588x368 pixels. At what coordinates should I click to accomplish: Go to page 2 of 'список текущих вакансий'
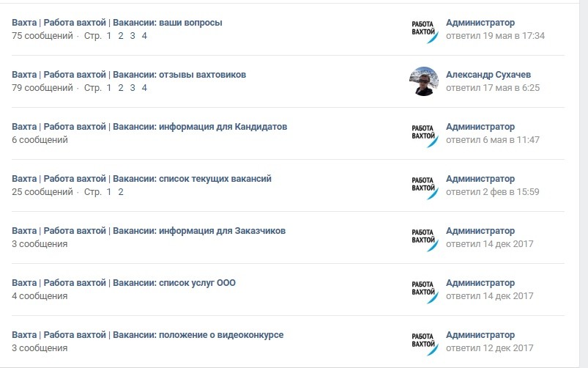[121, 192]
